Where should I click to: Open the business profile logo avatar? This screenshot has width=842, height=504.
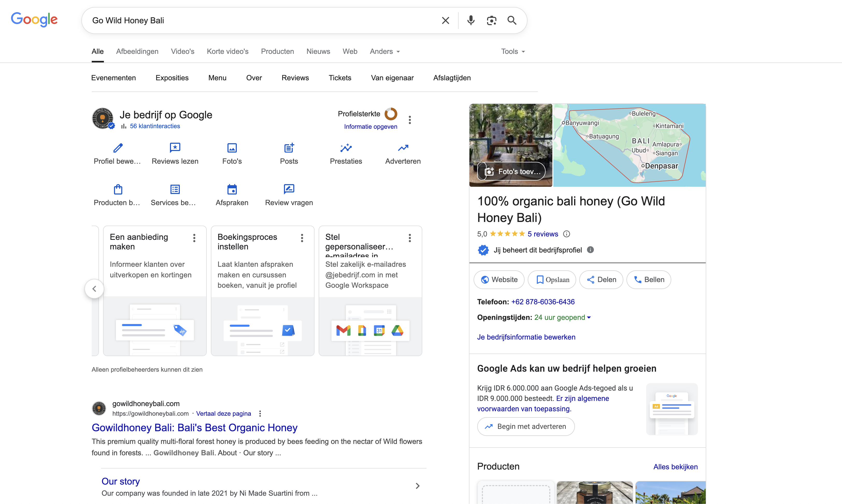(x=103, y=118)
